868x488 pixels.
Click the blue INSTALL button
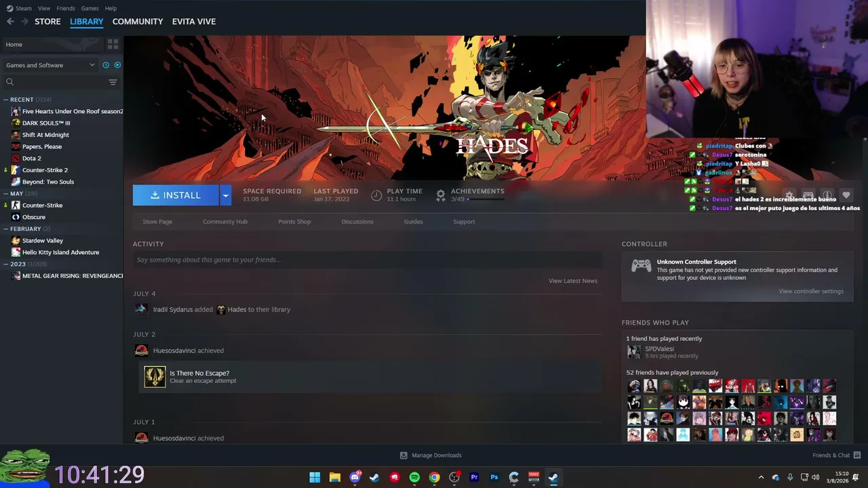coord(176,195)
